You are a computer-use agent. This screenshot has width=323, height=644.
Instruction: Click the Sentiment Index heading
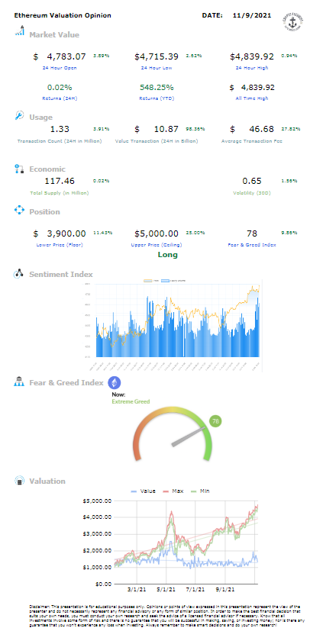point(61,275)
